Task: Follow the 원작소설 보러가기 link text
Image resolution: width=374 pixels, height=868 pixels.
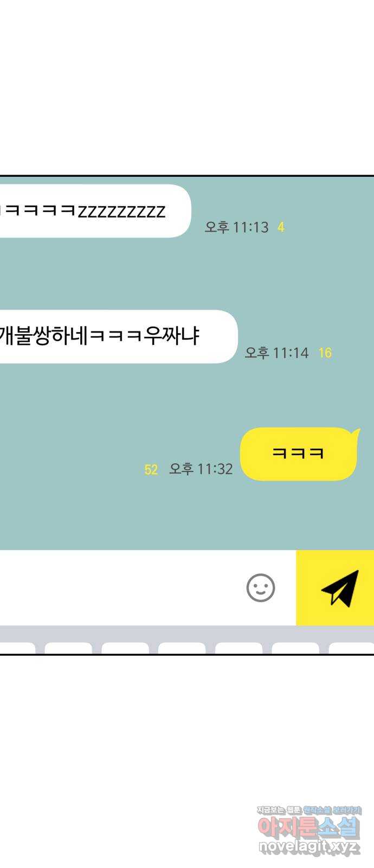Action: click(332, 810)
